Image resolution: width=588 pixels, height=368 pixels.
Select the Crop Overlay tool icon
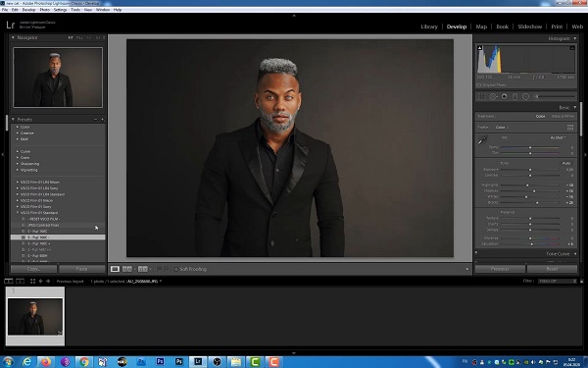pyautogui.click(x=481, y=97)
